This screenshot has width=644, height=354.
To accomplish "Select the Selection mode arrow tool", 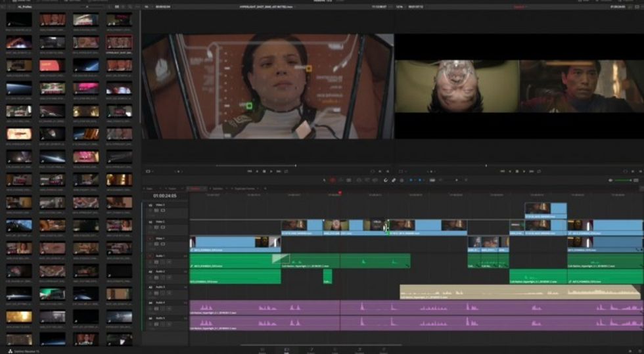I will [324, 181].
